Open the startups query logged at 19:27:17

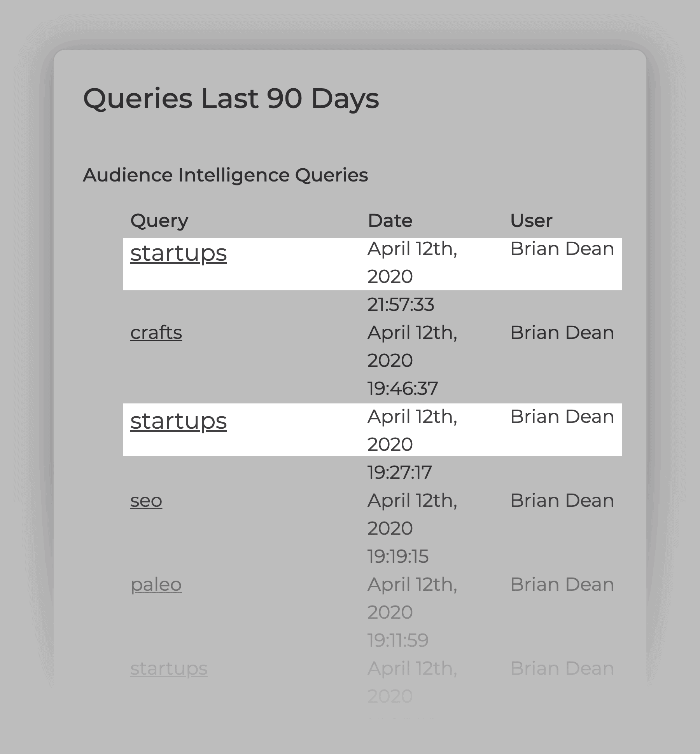tap(178, 422)
